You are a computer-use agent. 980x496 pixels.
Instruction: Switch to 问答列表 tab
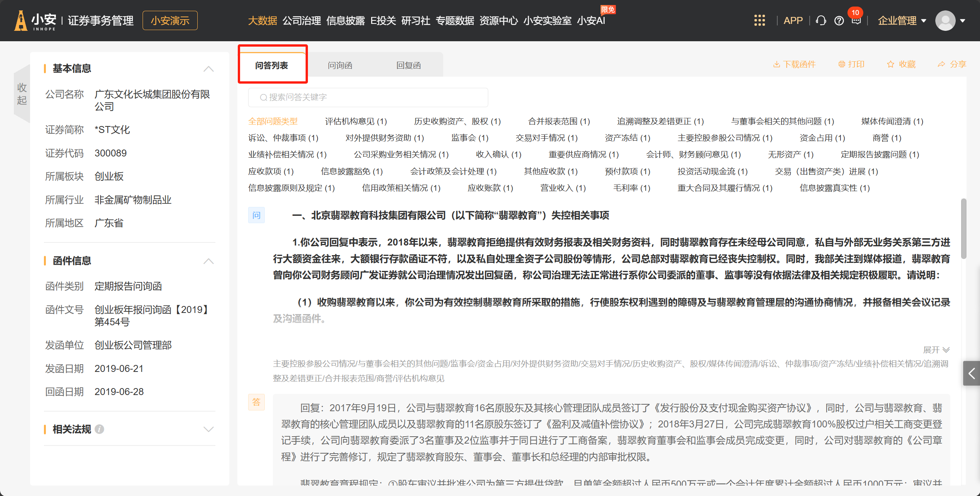click(x=272, y=65)
